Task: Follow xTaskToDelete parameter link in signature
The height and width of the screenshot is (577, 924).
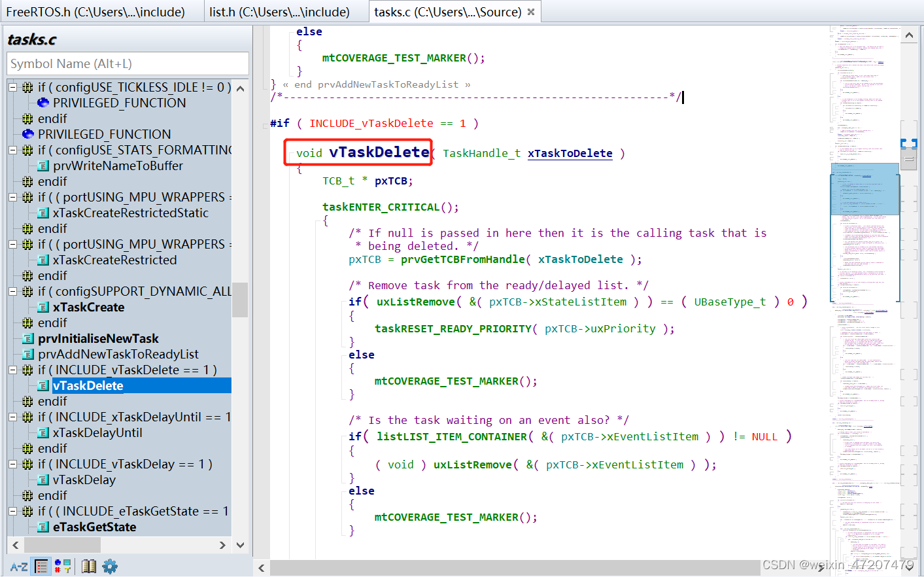Action: (570, 153)
